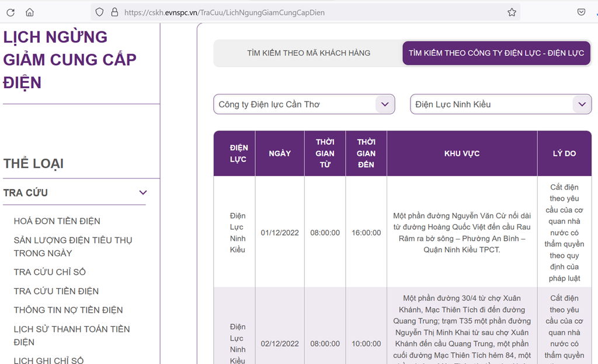Click the browser reload icon
This screenshot has width=598, height=364.
(11, 12)
